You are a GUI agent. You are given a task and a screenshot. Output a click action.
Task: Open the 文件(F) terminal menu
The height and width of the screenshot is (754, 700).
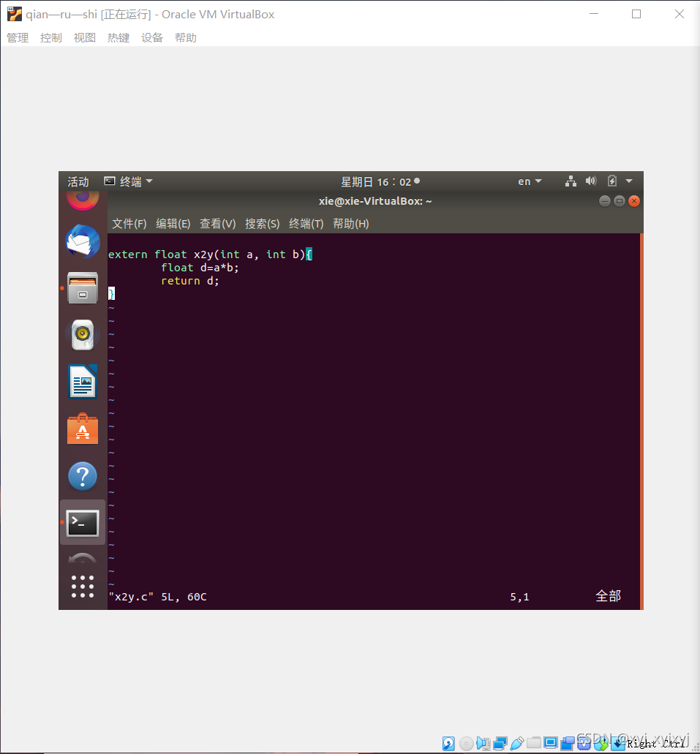tap(129, 224)
